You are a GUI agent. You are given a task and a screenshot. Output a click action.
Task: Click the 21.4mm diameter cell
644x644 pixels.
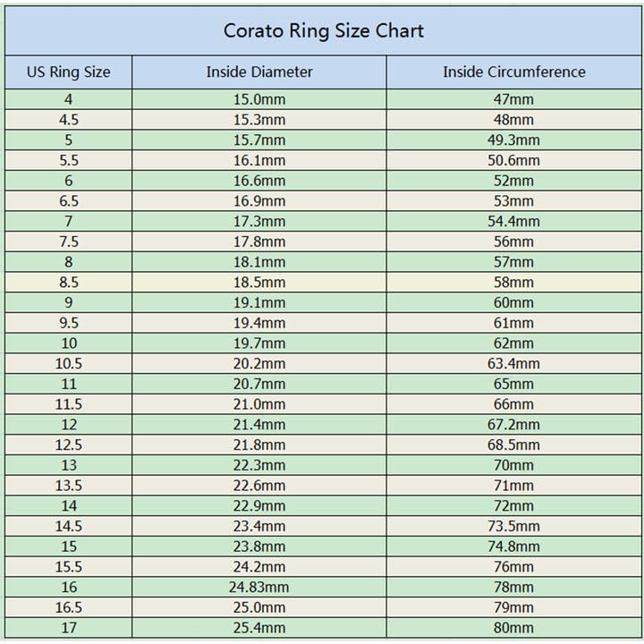(258, 424)
